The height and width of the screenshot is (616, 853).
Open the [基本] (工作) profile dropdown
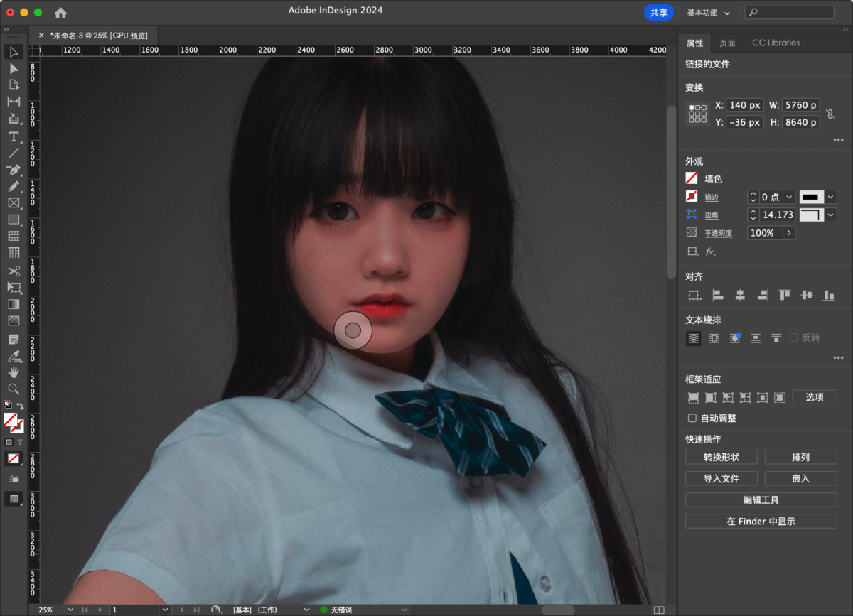(307, 610)
